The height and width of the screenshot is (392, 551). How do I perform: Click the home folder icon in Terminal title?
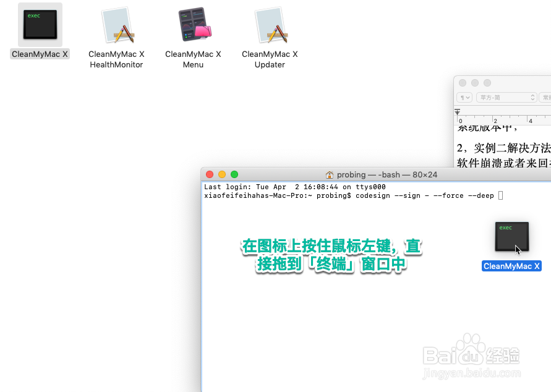(x=330, y=174)
